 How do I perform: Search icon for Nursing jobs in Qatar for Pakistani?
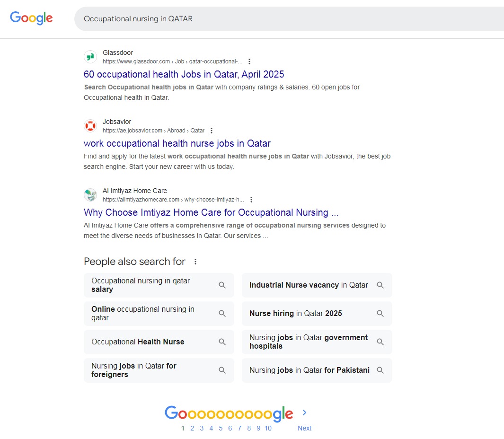[380, 370]
